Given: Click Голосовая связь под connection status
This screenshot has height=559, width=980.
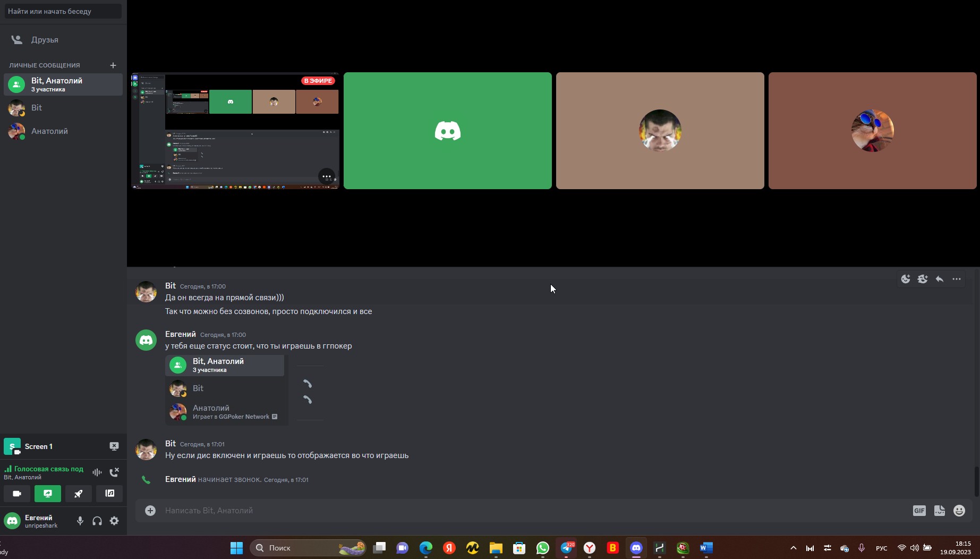Looking at the screenshot, I should point(49,469).
